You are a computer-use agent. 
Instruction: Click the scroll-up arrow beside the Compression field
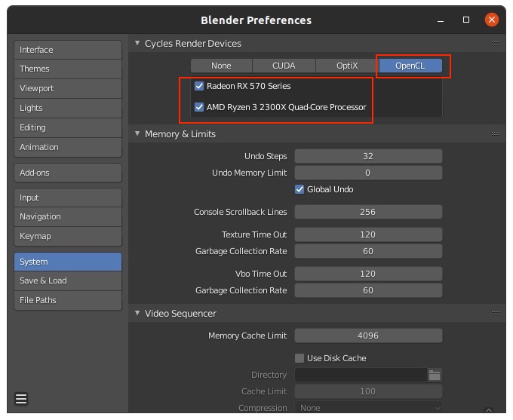click(x=489, y=410)
